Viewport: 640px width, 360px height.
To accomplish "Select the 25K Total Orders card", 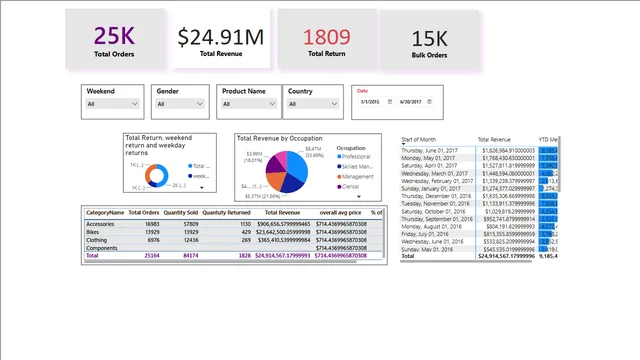I will click(x=115, y=40).
